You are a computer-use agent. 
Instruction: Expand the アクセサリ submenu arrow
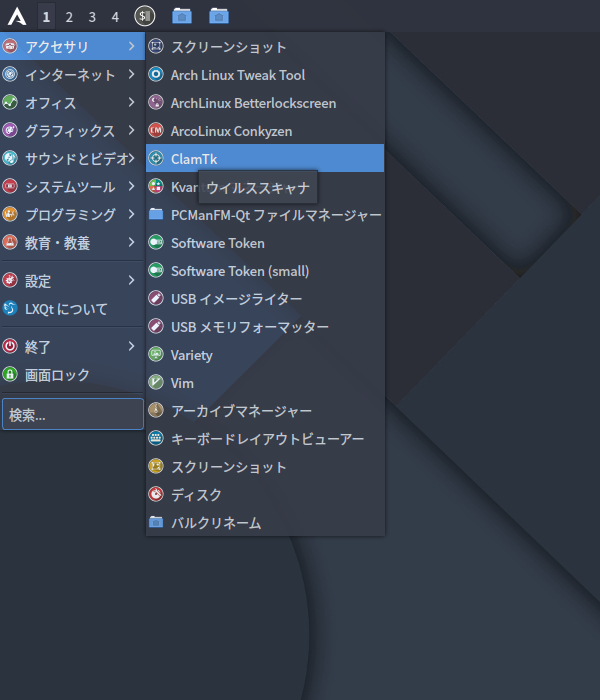[x=131, y=46]
